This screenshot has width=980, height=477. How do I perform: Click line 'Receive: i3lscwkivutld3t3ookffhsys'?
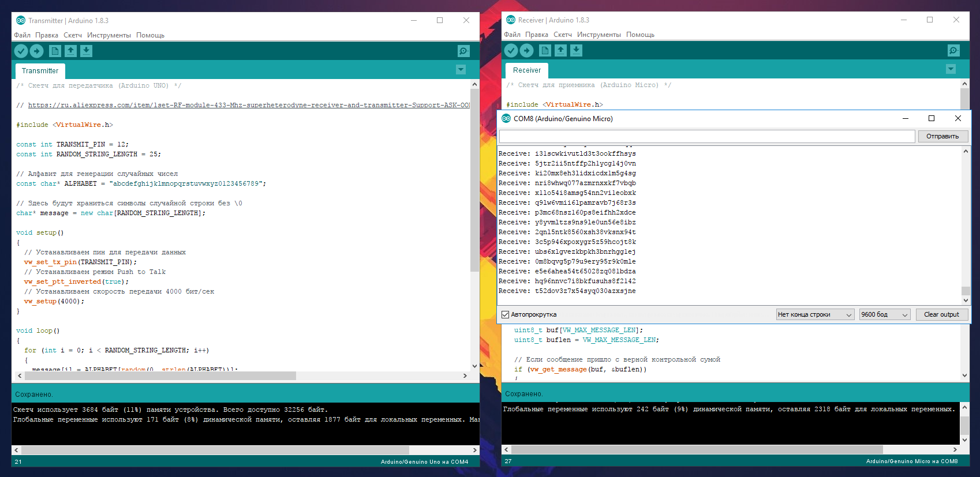click(x=567, y=154)
